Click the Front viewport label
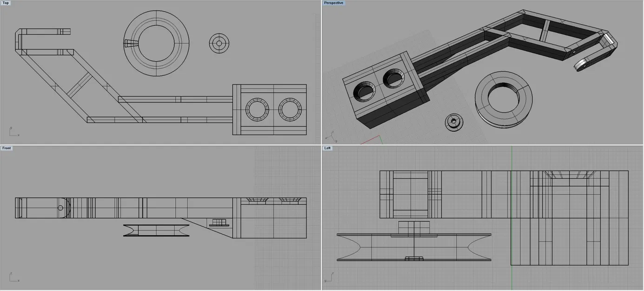 pyautogui.click(x=7, y=148)
